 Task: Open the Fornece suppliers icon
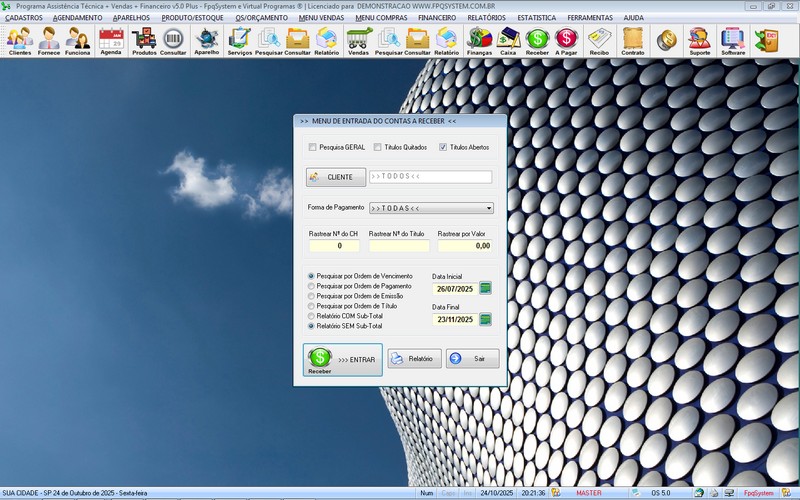coord(49,41)
